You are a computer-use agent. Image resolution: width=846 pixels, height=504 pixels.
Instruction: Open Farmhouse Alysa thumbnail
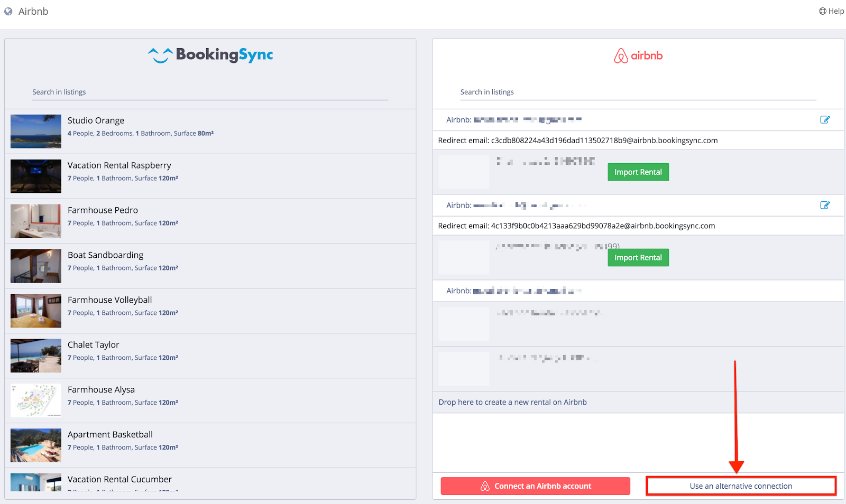pyautogui.click(x=36, y=400)
